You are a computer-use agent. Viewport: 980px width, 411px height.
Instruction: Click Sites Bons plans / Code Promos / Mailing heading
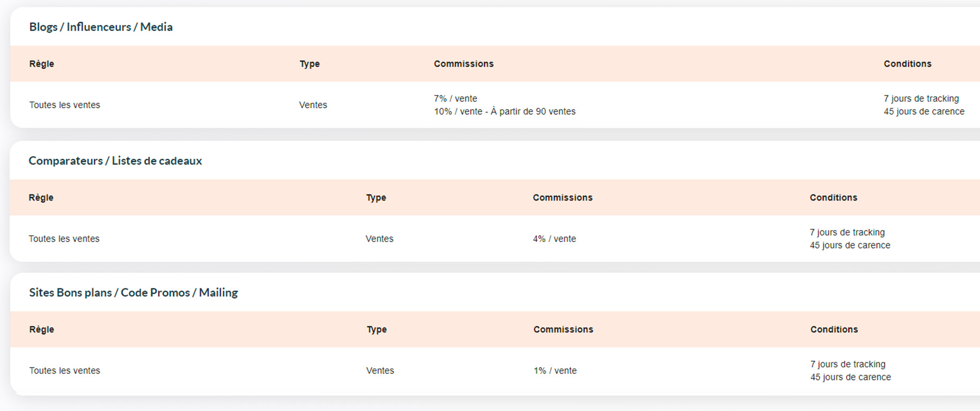(133, 293)
